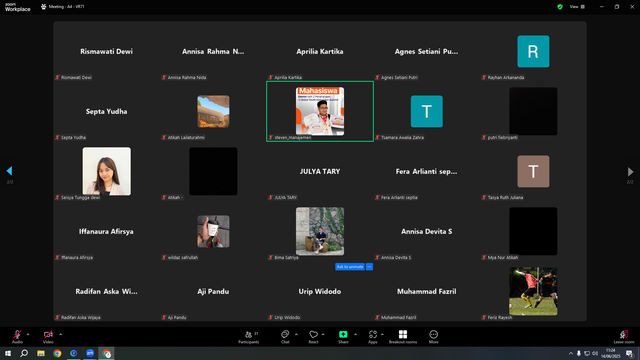640x360 pixels.
Task: Open the Windows notification center icon
Action: 629,353
